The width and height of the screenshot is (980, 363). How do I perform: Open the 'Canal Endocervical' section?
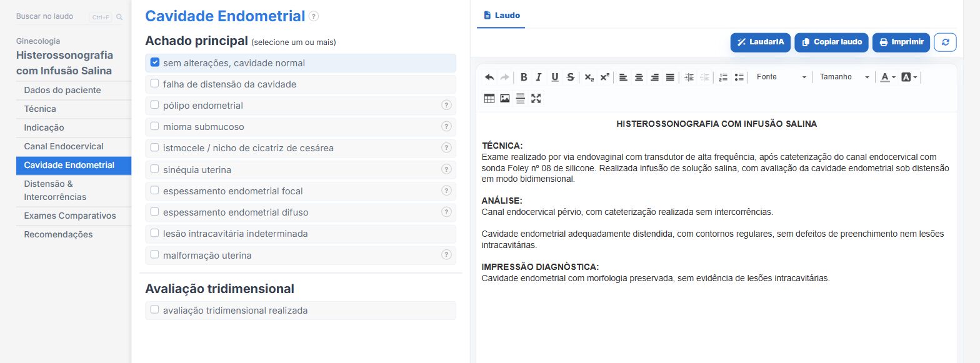tap(74, 146)
